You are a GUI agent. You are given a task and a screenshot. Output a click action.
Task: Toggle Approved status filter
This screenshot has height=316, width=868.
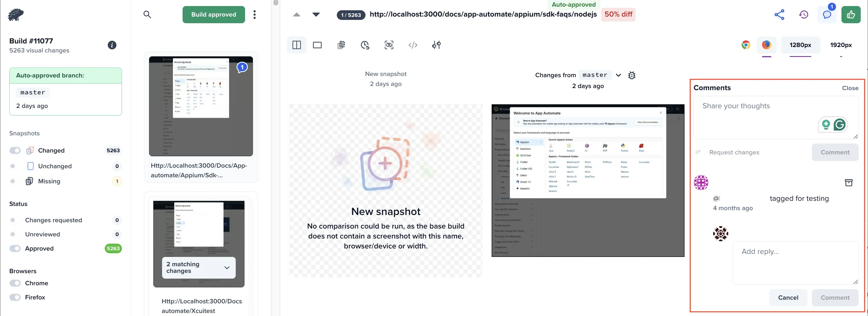point(15,248)
